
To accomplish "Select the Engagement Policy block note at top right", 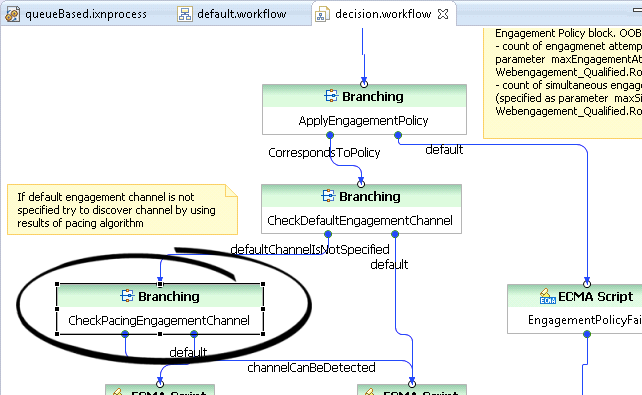I will point(563,83).
